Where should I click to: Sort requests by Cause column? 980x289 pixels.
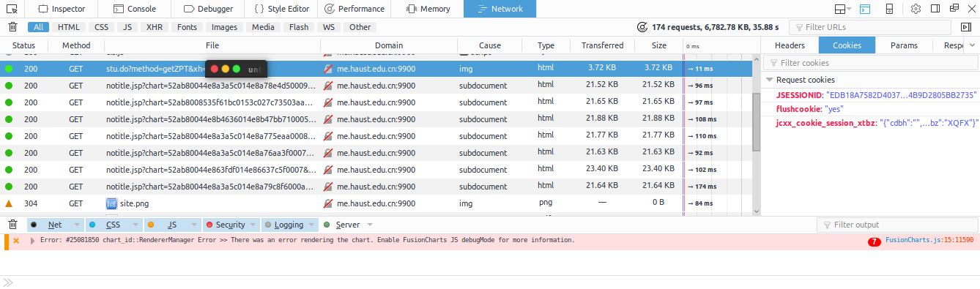[490, 45]
